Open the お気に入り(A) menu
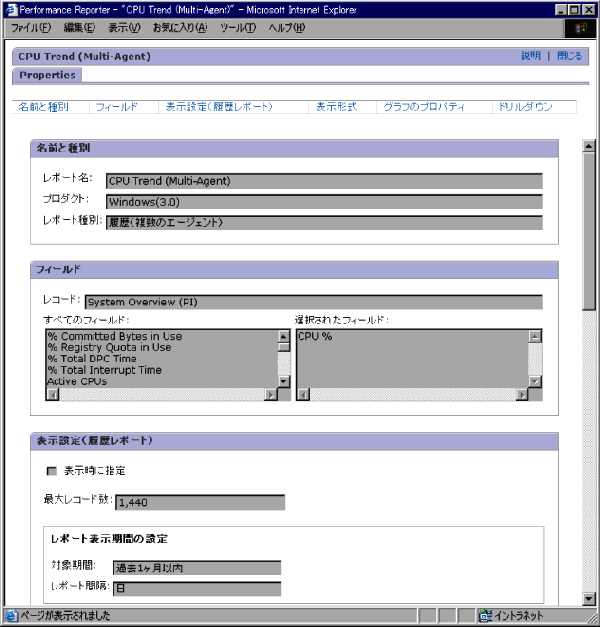 [180, 28]
